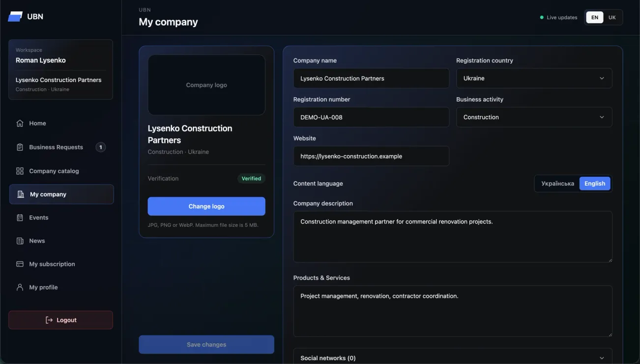The width and height of the screenshot is (640, 364).
Task: Click the green Live updates dot
Action: [x=542, y=18]
